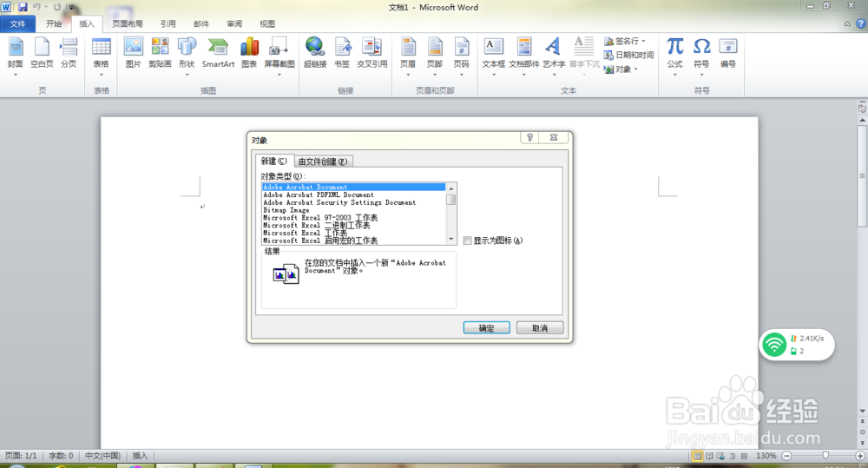868x468 pixels.
Task: Select Bitmap Image object type
Action: coord(354,210)
